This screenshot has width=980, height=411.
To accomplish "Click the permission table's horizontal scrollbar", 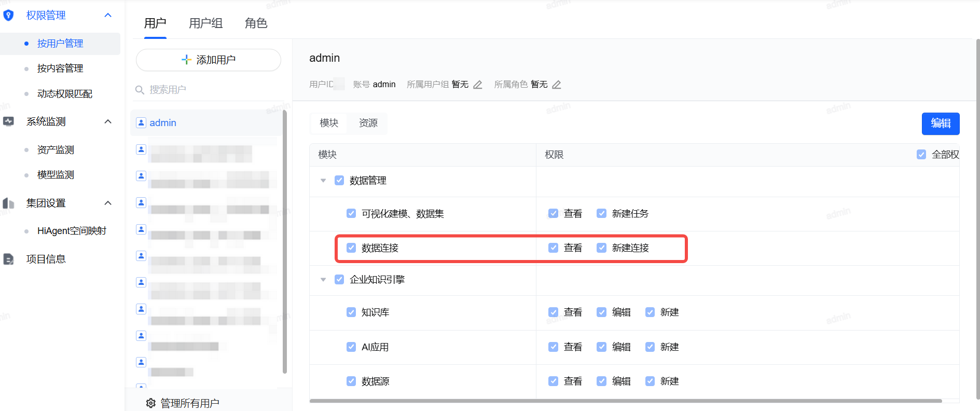I will pyautogui.click(x=626, y=401).
